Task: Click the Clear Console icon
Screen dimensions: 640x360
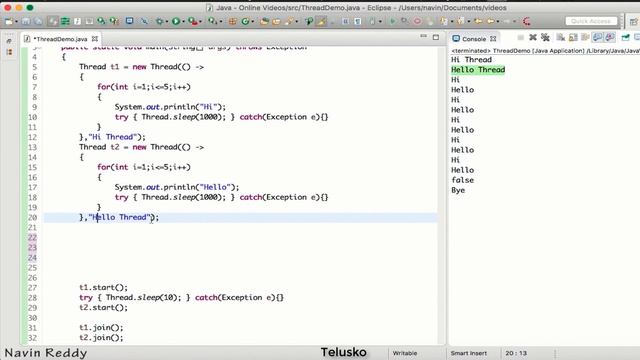Action: [561, 38]
